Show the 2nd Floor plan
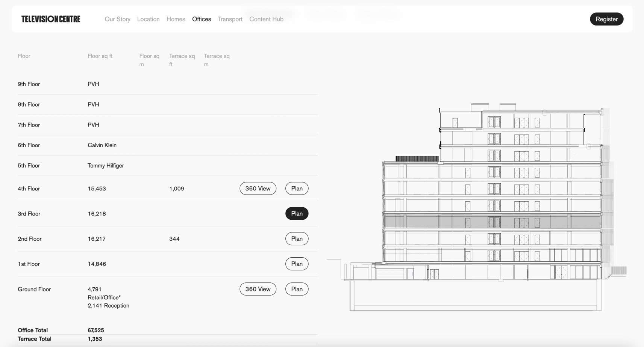This screenshot has height=347, width=644. tap(297, 239)
